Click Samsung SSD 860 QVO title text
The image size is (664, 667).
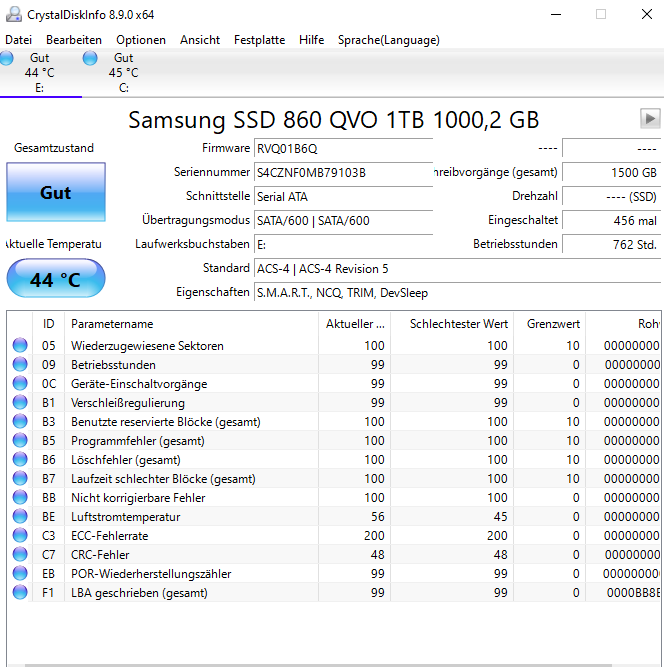click(334, 120)
